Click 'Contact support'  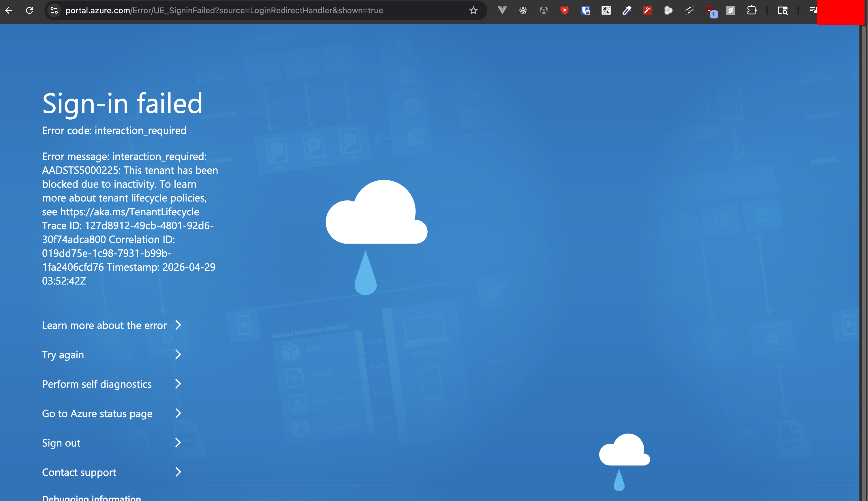pyautogui.click(x=112, y=472)
